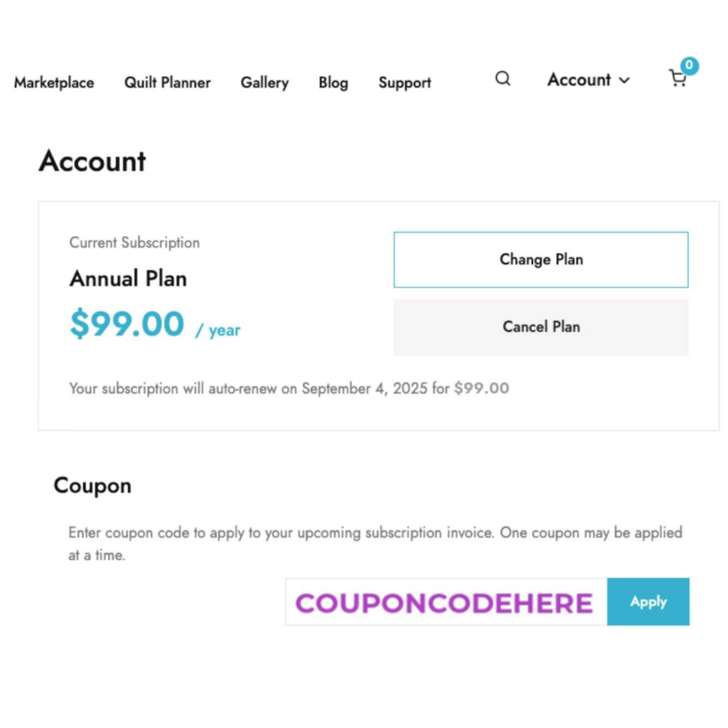The width and height of the screenshot is (728, 728).
Task: Go to the Marketplace menu item
Action: pos(54,82)
